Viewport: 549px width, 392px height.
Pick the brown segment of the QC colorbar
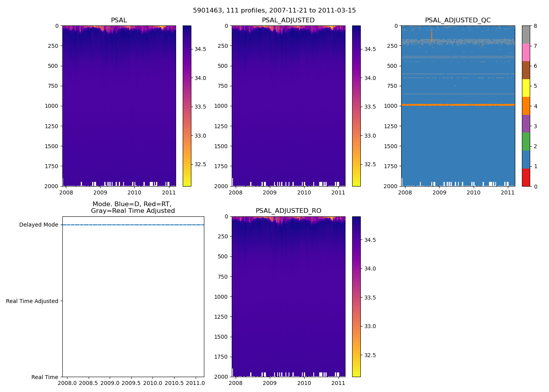click(526, 70)
